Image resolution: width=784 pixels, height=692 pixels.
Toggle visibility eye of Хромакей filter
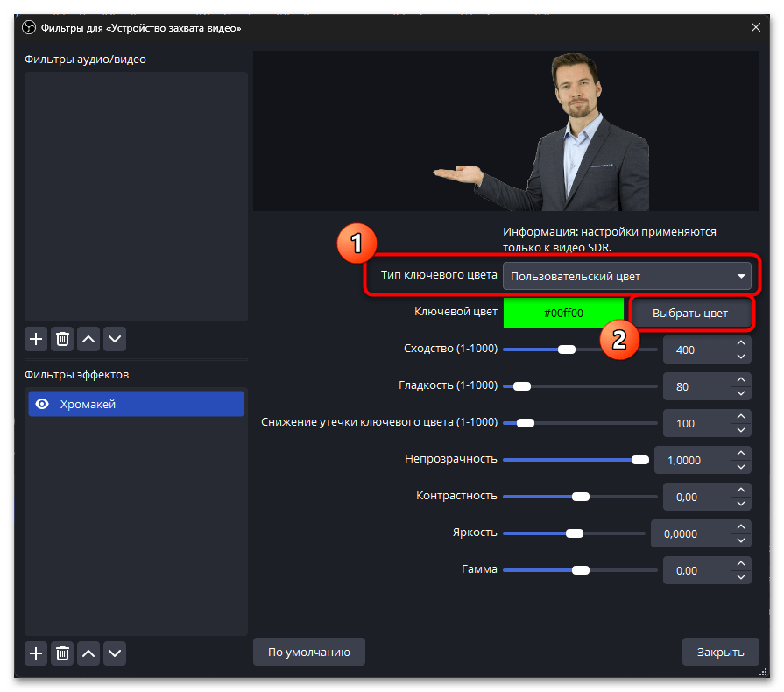(x=40, y=404)
